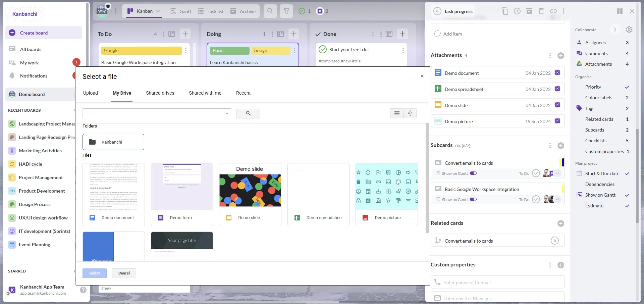This screenshot has width=644, height=304.
Task: Switch to the Shared drives tab
Action: tap(160, 93)
